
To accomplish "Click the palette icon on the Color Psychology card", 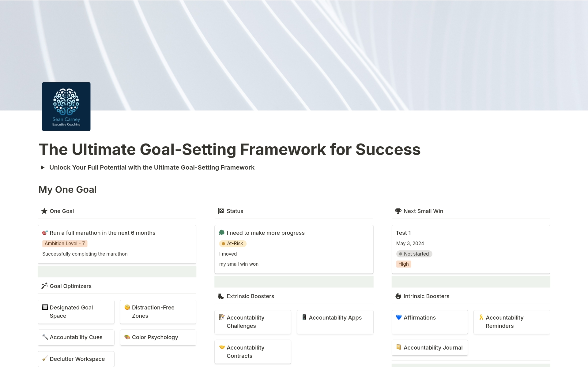I will (127, 337).
